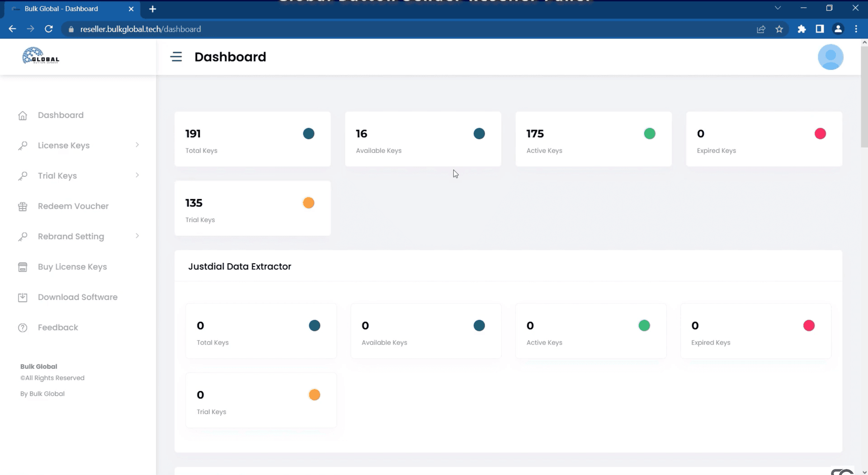Expand the License Keys submenu chevron
The width and height of the screenshot is (868, 475).
tap(137, 145)
